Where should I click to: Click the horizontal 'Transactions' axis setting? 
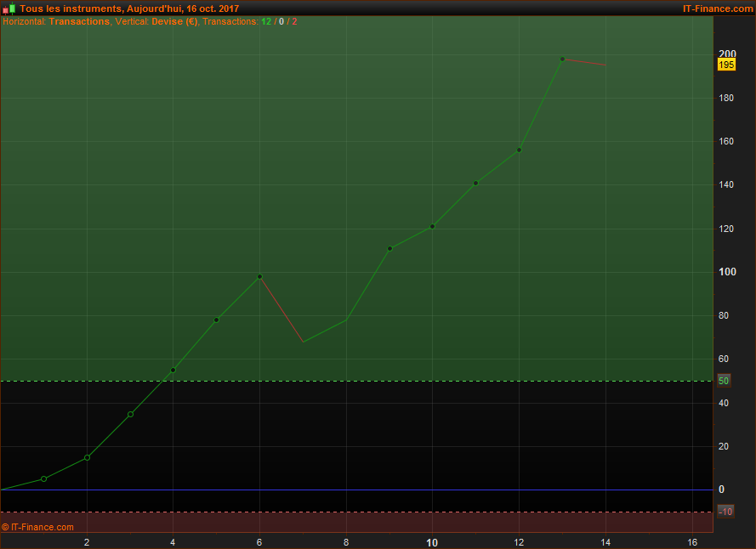pos(79,21)
